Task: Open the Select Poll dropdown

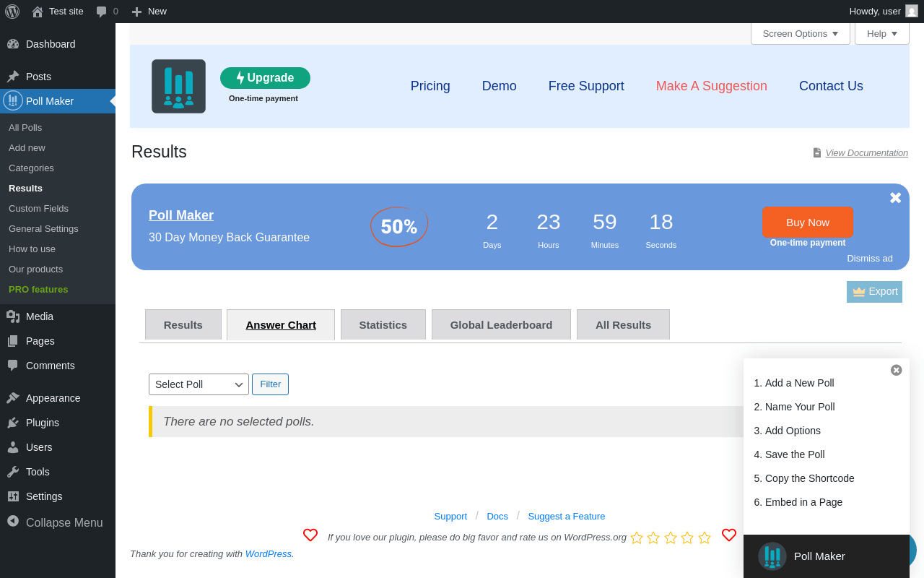Action: 199,384
